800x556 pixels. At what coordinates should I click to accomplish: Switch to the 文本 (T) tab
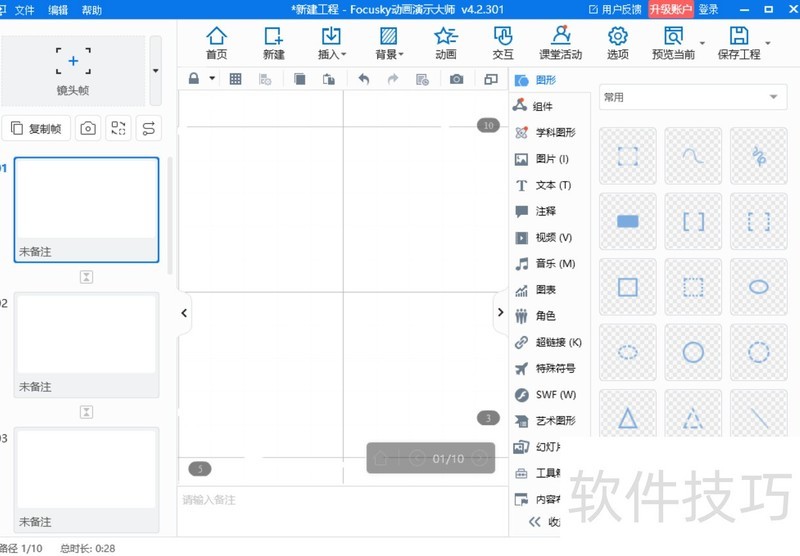click(545, 185)
